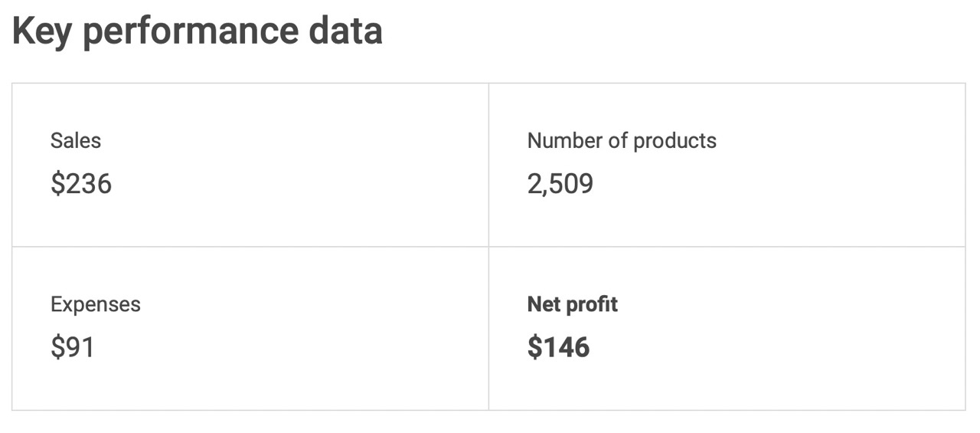Click the divider between Sales and Expenses cells
This screenshot has height=433, width=980.
pyautogui.click(x=250, y=247)
